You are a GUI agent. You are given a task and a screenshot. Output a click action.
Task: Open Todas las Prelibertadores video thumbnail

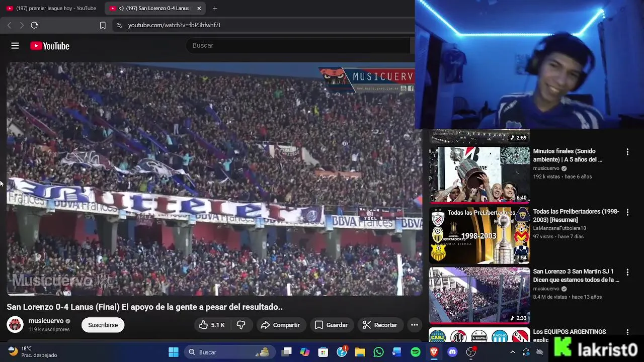pyautogui.click(x=479, y=235)
